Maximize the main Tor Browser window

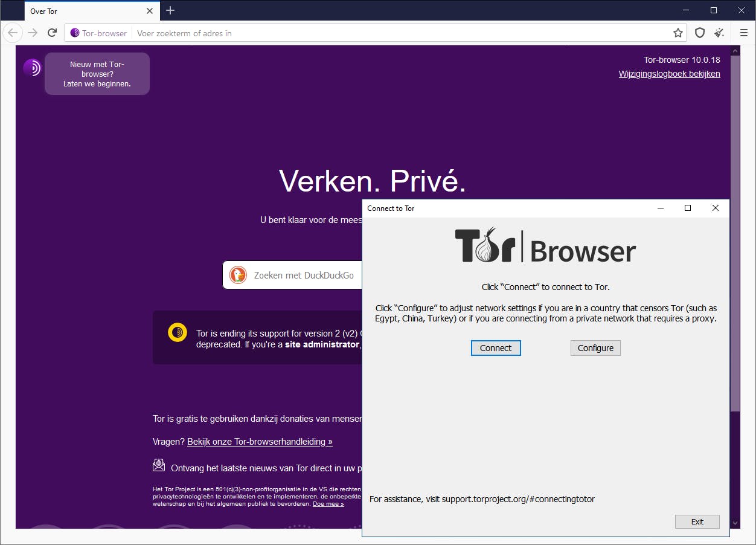pyautogui.click(x=714, y=10)
